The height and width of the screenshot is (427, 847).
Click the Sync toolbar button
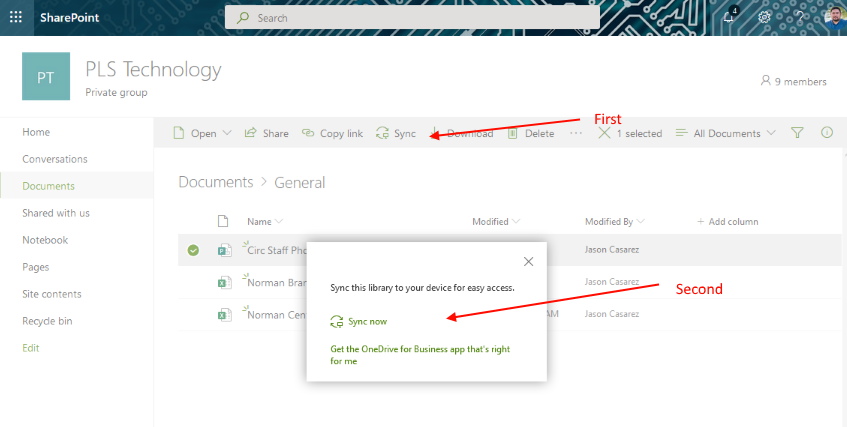click(x=395, y=133)
